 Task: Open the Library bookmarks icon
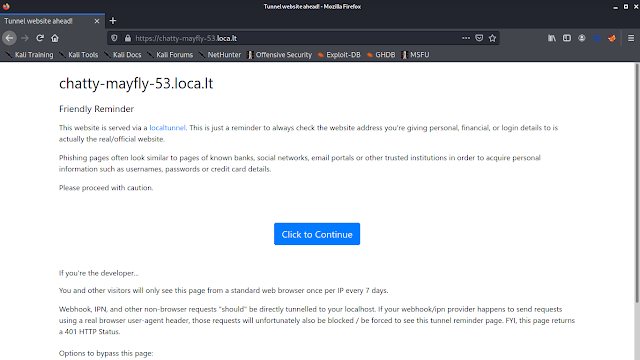(x=552, y=38)
